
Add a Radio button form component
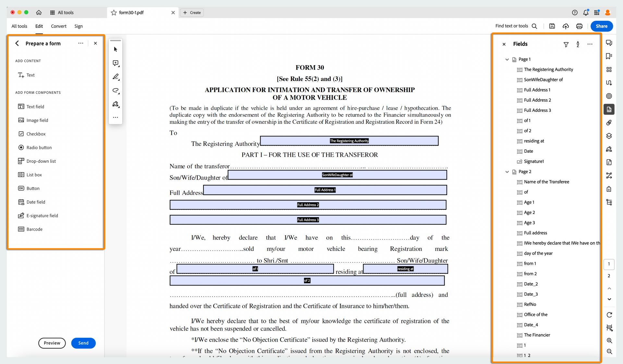click(x=39, y=147)
